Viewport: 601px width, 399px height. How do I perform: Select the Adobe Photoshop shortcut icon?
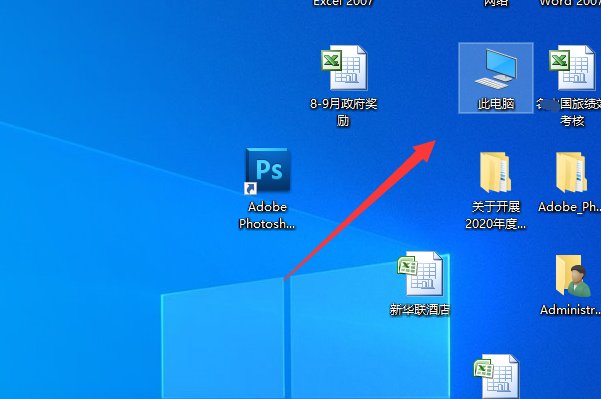(x=268, y=171)
